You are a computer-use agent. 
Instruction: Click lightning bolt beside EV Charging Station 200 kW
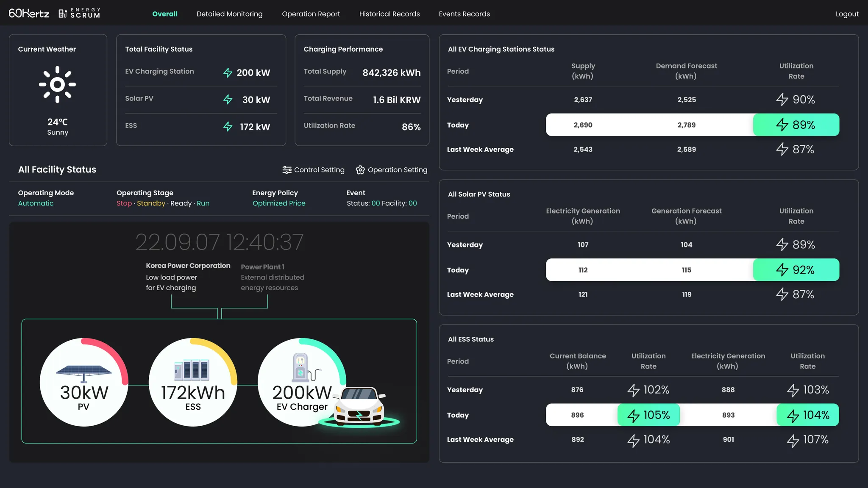point(228,73)
